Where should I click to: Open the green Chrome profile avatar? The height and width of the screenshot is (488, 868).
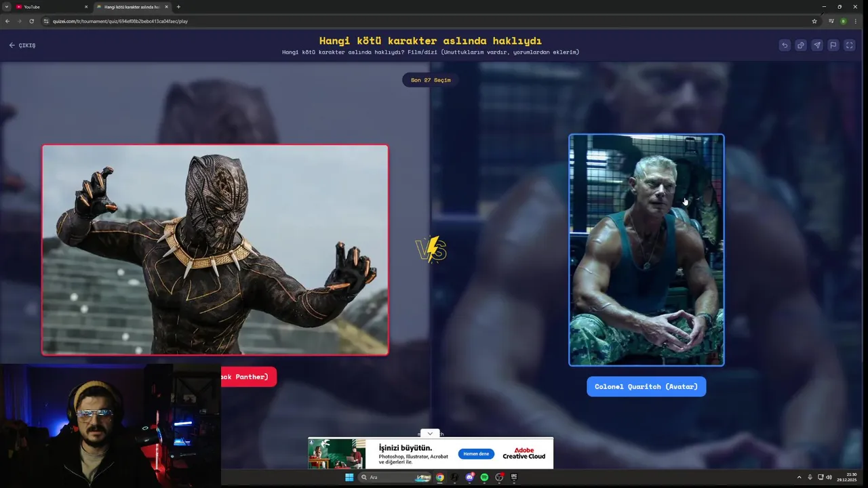pos(844,21)
